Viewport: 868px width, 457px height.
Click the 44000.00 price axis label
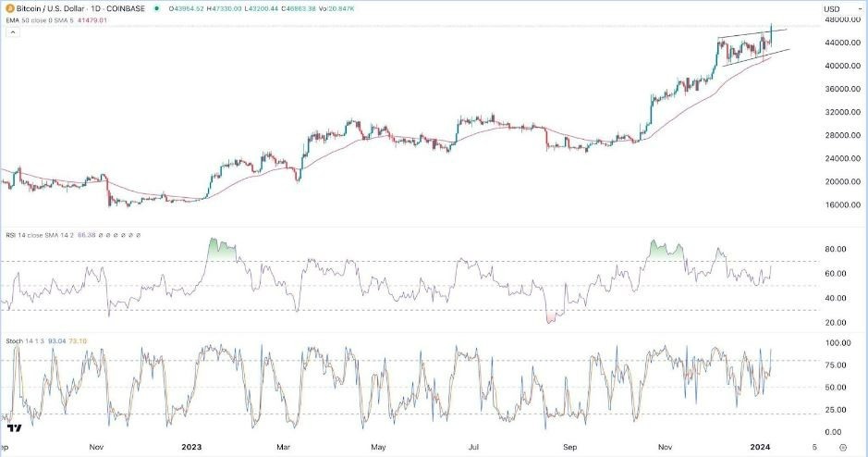click(x=841, y=43)
